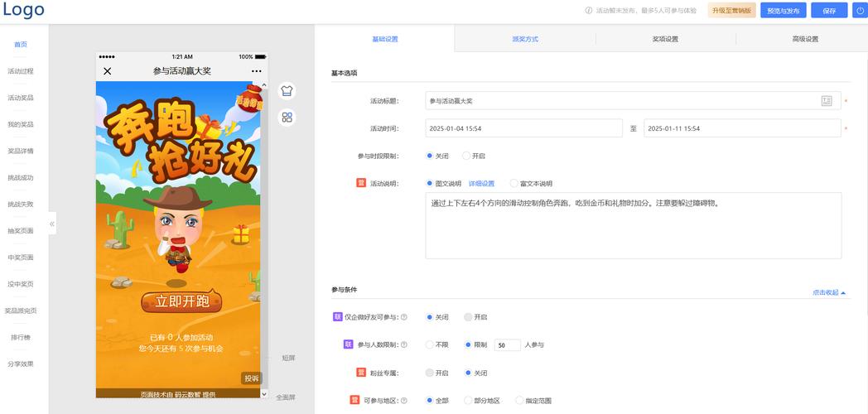
Task: Select 短屏 preview size option
Action: [288, 358]
